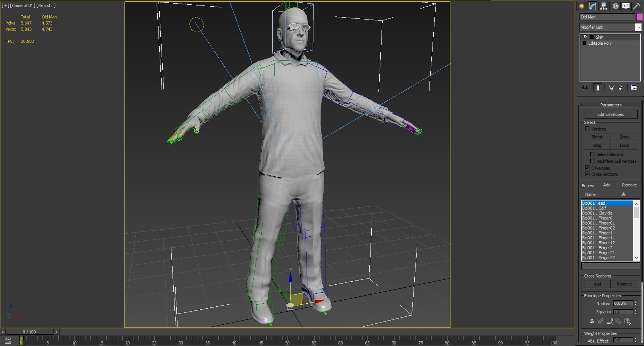Click the Radius spinner arrows

pyautogui.click(x=635, y=303)
